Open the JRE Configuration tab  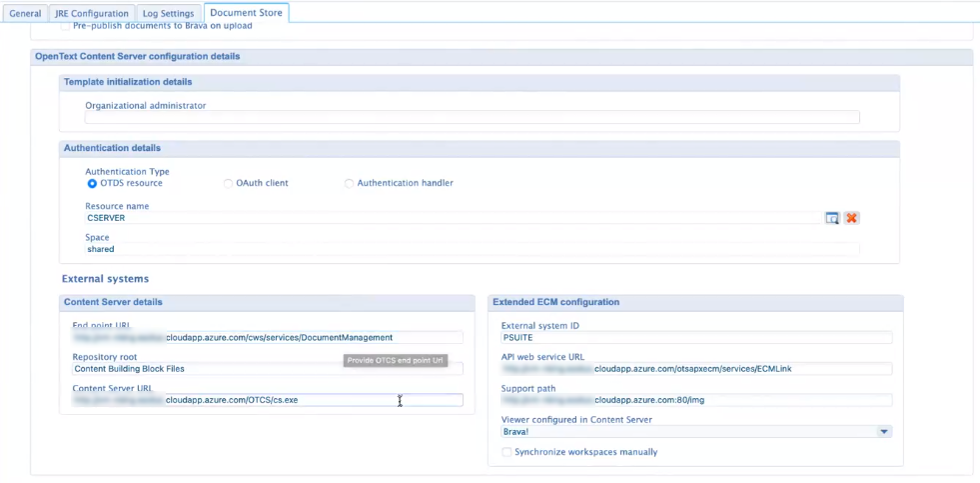[x=92, y=13]
